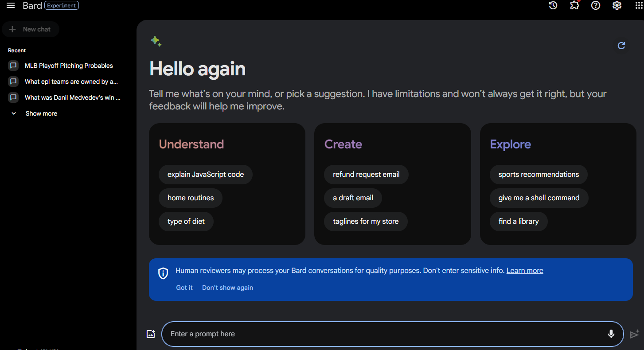Viewport: 644px width, 350px height.
Task: Select 'home routines' suggestion
Action: tap(191, 198)
